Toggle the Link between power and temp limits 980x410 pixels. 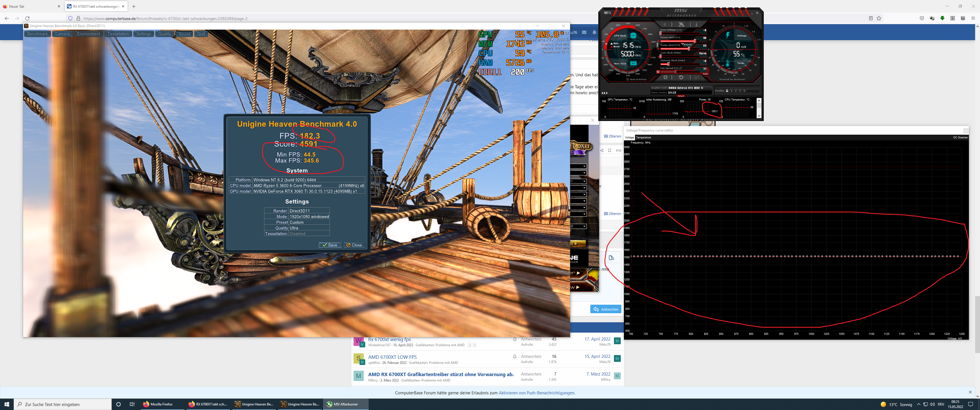[x=658, y=45]
